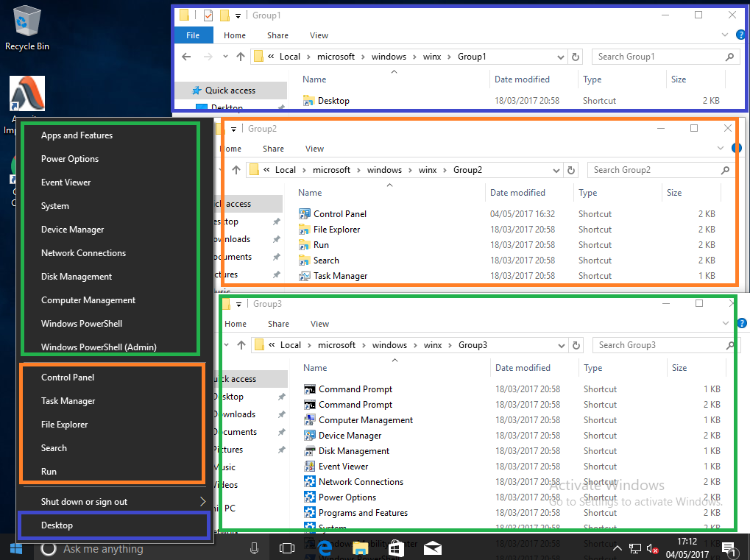
Task: Show hidden system tray icons
Action: pos(617,548)
